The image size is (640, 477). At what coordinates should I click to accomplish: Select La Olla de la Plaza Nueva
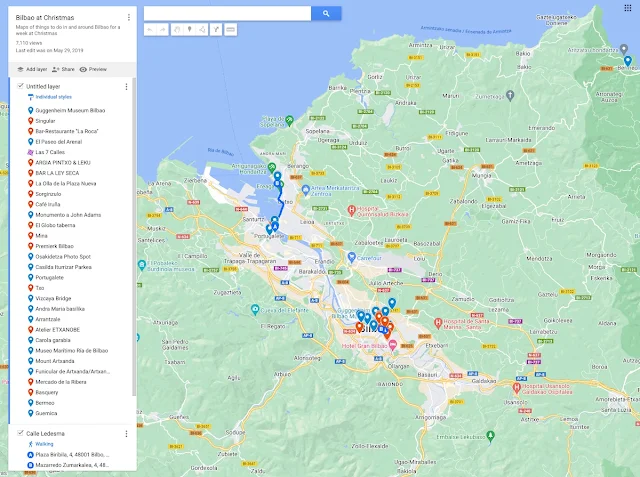point(66,184)
